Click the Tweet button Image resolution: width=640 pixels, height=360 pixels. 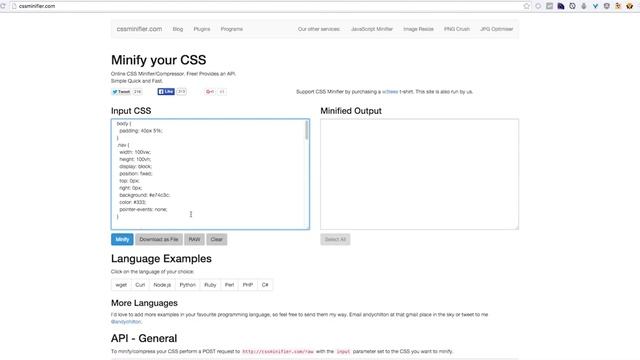tap(121, 92)
